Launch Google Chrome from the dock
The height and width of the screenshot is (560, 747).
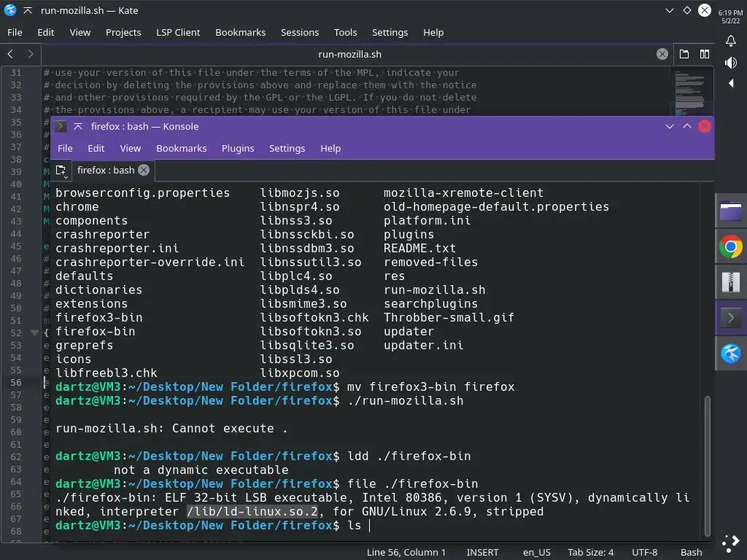(x=730, y=246)
